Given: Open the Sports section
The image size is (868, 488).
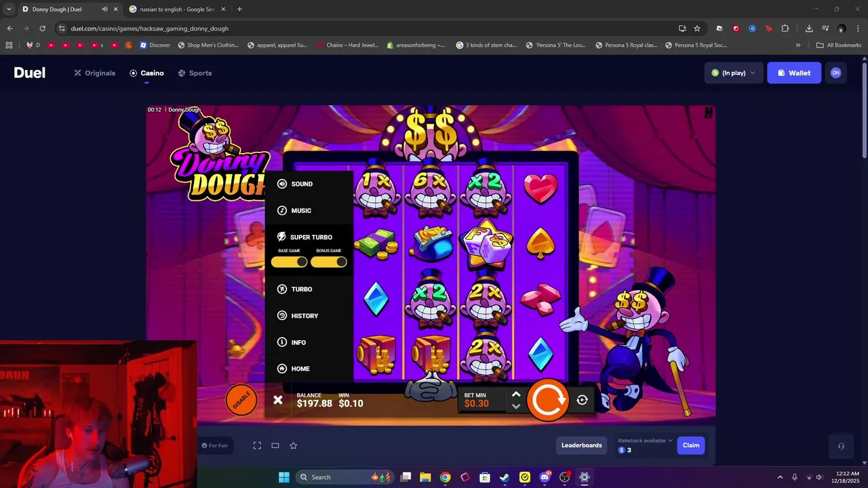Looking at the screenshot, I should coord(195,73).
